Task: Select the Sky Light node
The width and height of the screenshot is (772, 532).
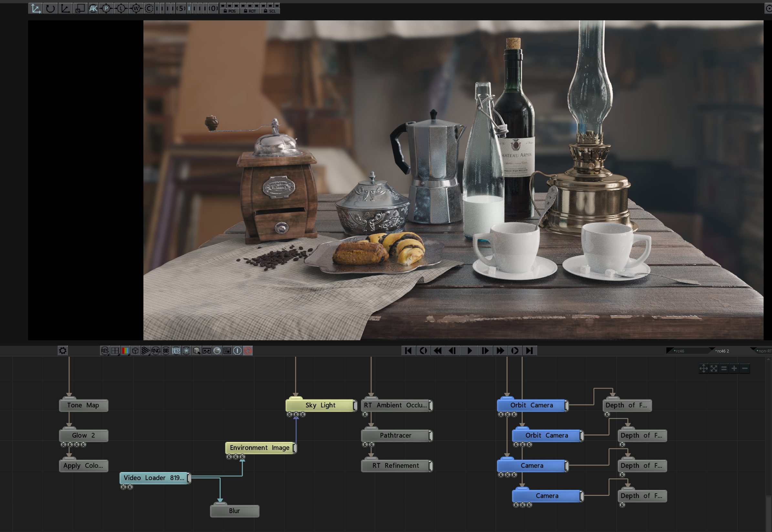Action: click(320, 405)
